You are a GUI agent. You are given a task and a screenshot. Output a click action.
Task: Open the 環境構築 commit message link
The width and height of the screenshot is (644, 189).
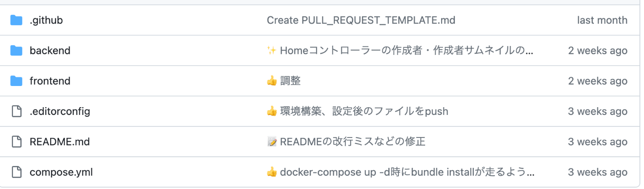point(357,111)
